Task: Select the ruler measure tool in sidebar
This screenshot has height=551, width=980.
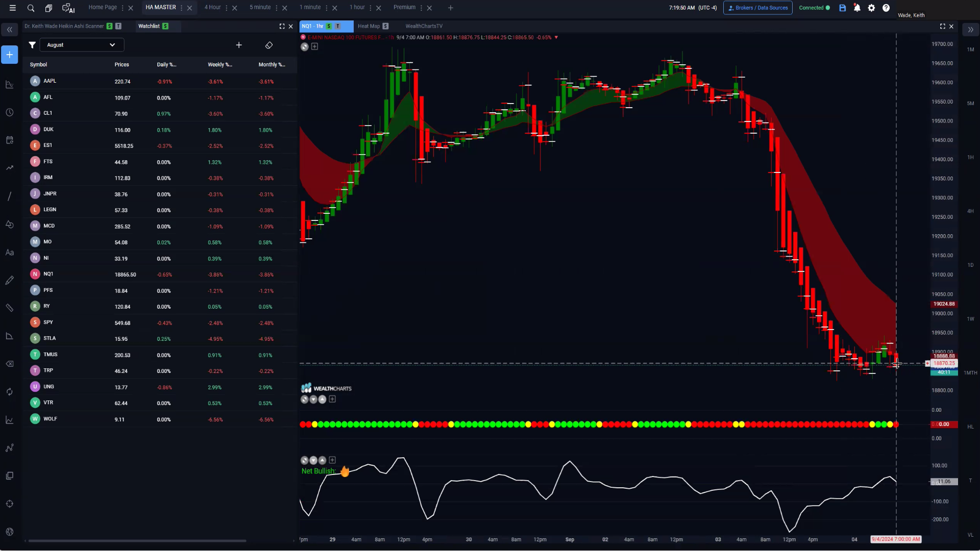Action: pyautogui.click(x=10, y=308)
